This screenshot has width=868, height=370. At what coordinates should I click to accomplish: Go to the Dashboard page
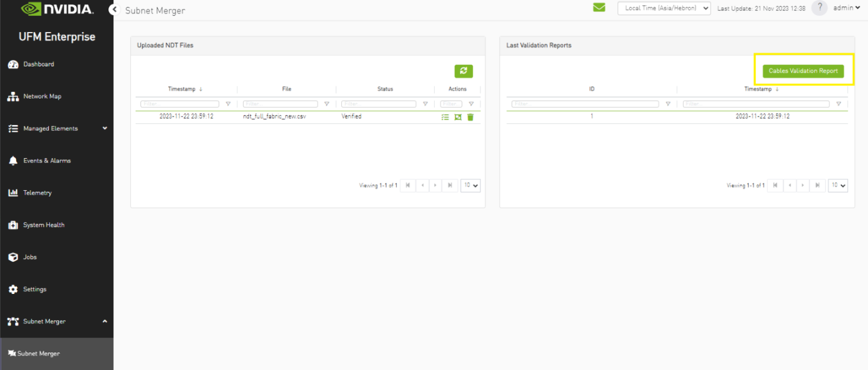(x=39, y=64)
